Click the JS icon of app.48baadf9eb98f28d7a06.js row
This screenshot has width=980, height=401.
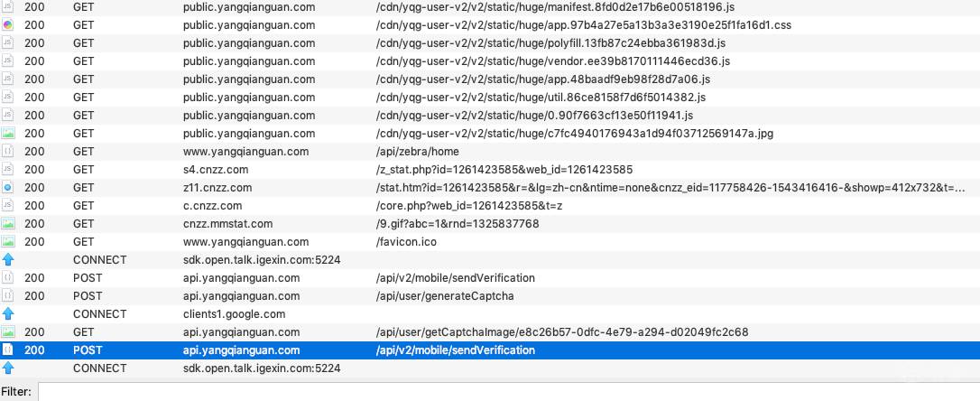point(7,79)
